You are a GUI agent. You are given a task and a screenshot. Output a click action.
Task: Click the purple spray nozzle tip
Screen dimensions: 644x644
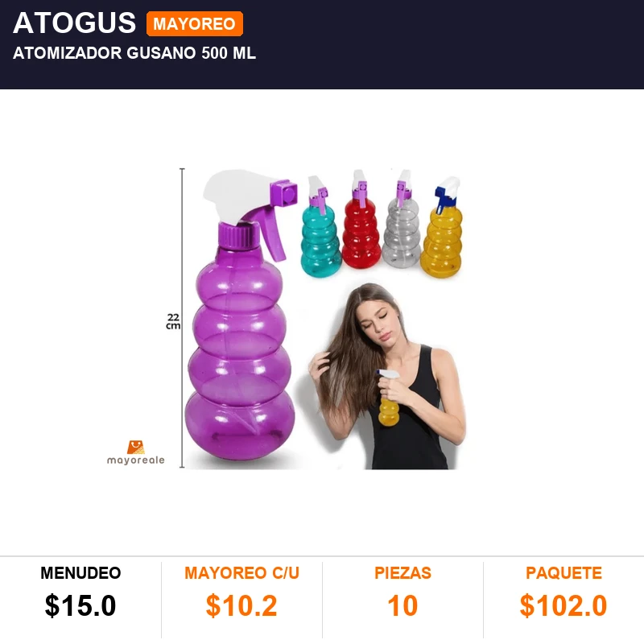click(285, 193)
